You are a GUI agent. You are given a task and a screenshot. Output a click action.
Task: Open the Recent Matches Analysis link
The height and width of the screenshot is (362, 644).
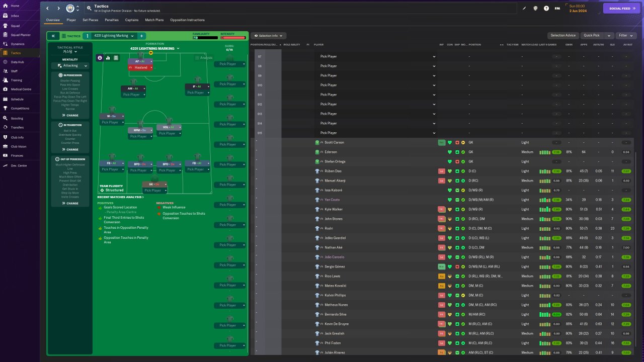(121, 197)
